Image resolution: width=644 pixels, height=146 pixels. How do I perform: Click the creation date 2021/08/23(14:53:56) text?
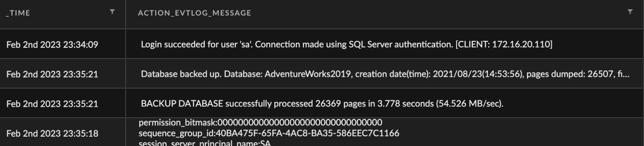click(477, 74)
